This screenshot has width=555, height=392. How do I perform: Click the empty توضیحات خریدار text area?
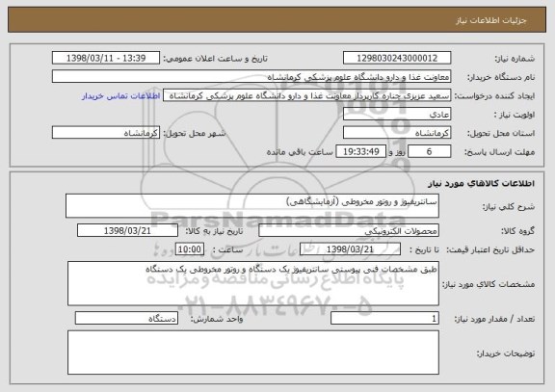[x=253, y=353]
